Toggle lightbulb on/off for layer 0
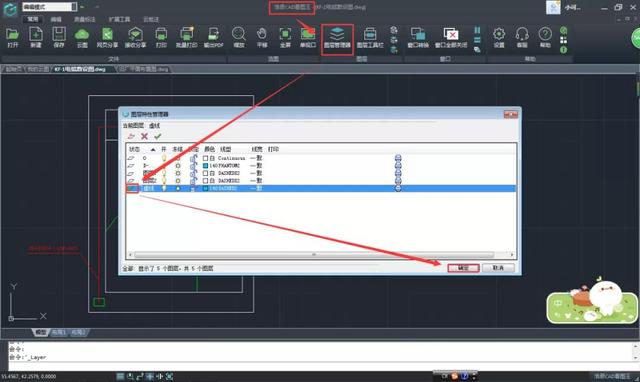640x382 pixels. point(164,158)
